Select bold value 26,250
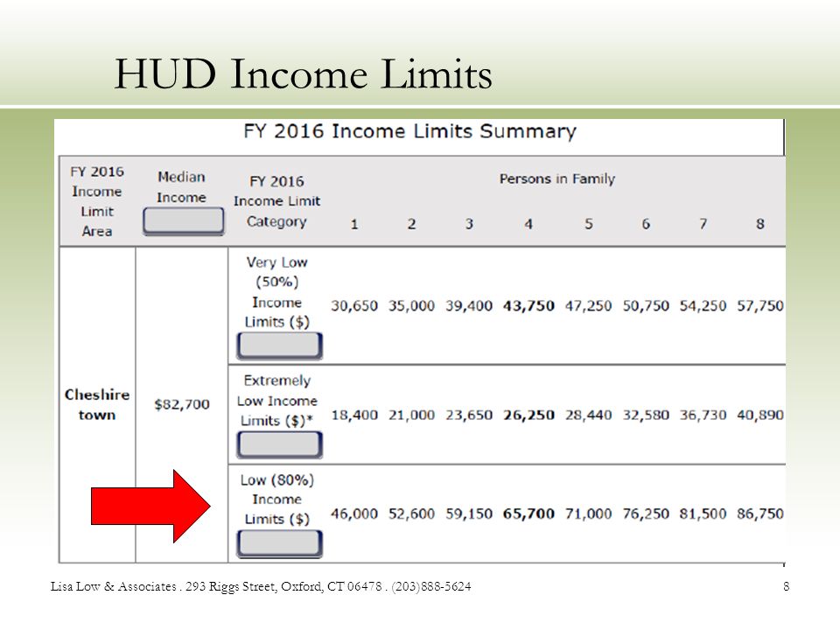The image size is (840, 630). (x=528, y=415)
